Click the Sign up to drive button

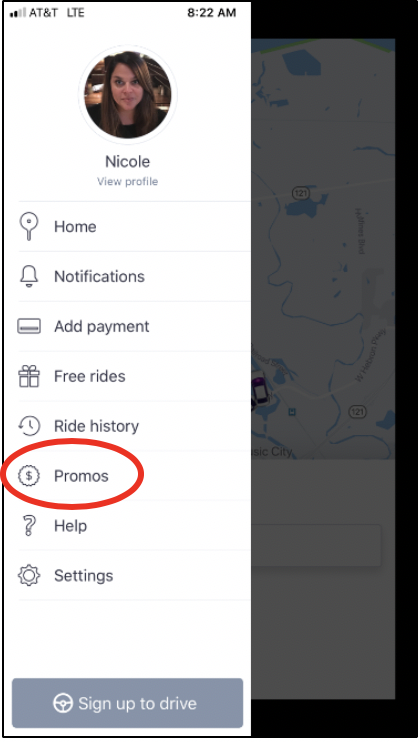point(127,703)
